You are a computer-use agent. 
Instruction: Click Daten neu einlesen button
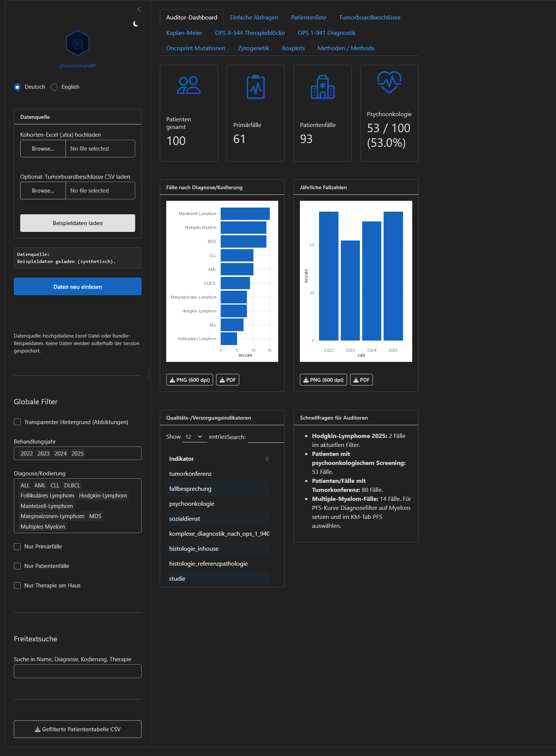tap(78, 287)
